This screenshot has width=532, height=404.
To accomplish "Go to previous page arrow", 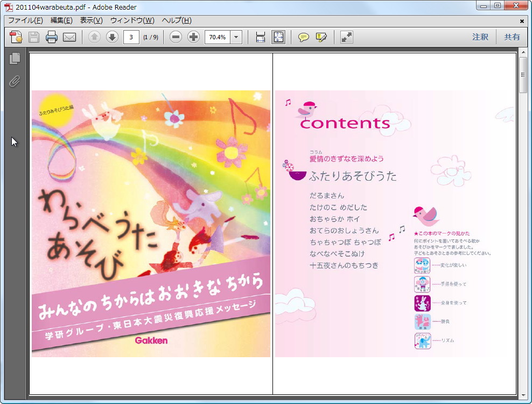I will click(94, 37).
